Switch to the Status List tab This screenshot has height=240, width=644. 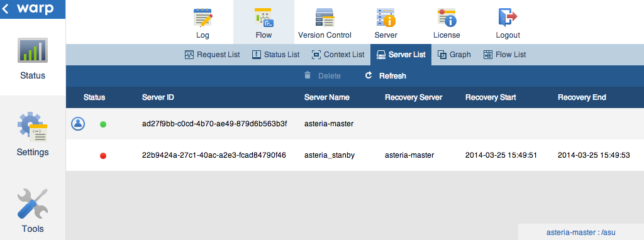click(x=275, y=55)
